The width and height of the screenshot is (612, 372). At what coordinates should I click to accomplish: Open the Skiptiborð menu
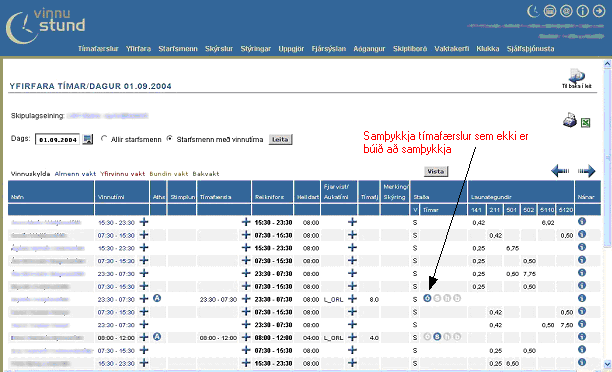(410, 49)
